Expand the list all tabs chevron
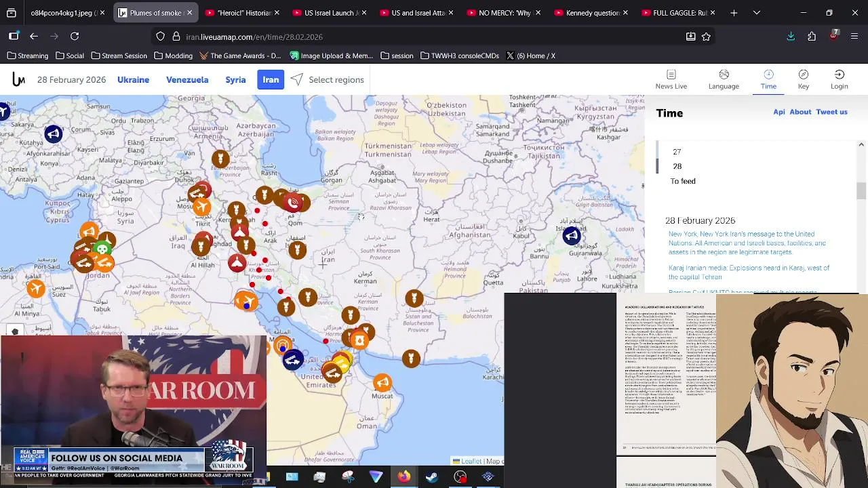The image size is (868, 488). pos(757,13)
